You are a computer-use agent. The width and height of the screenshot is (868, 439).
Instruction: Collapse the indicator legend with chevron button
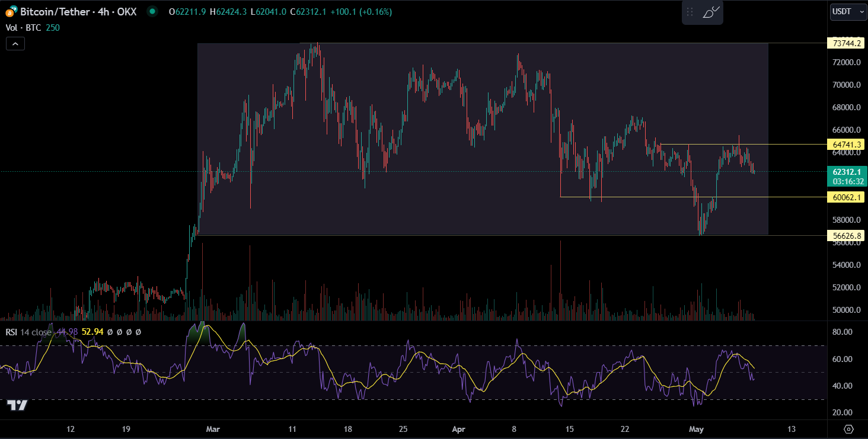tap(15, 43)
